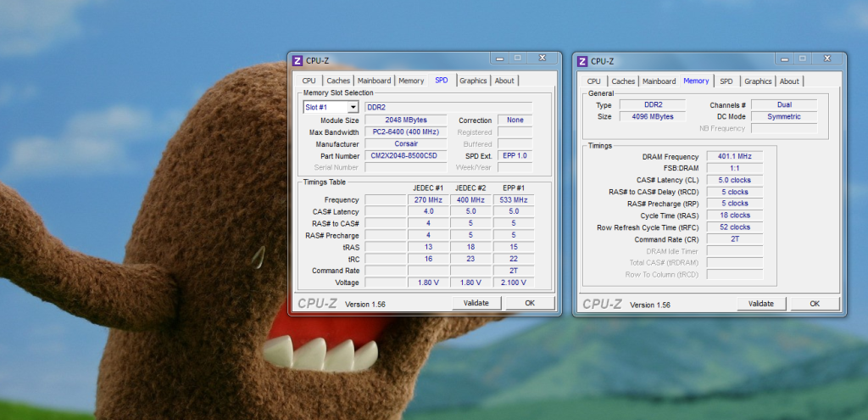Switch to the CPU tab in the Memory window
The width and height of the screenshot is (868, 420).
(x=593, y=81)
